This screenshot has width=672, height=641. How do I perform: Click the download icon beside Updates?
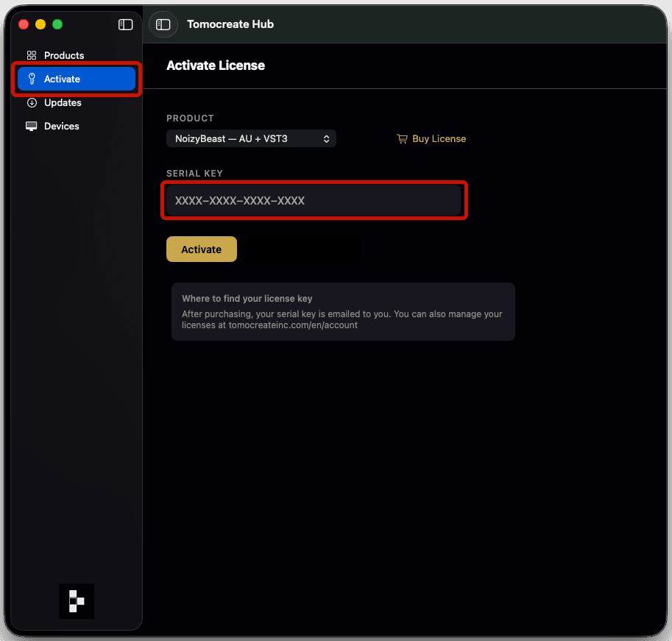click(32, 102)
